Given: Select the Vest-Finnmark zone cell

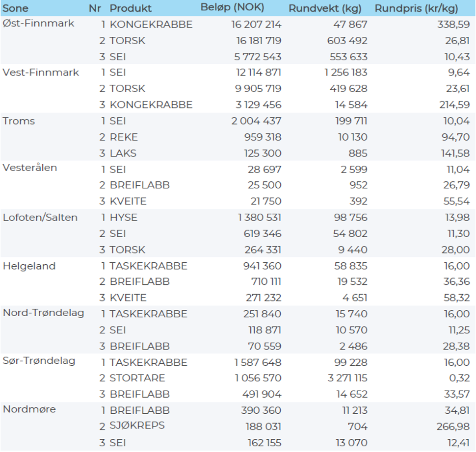Looking at the screenshot, I should [41, 73].
